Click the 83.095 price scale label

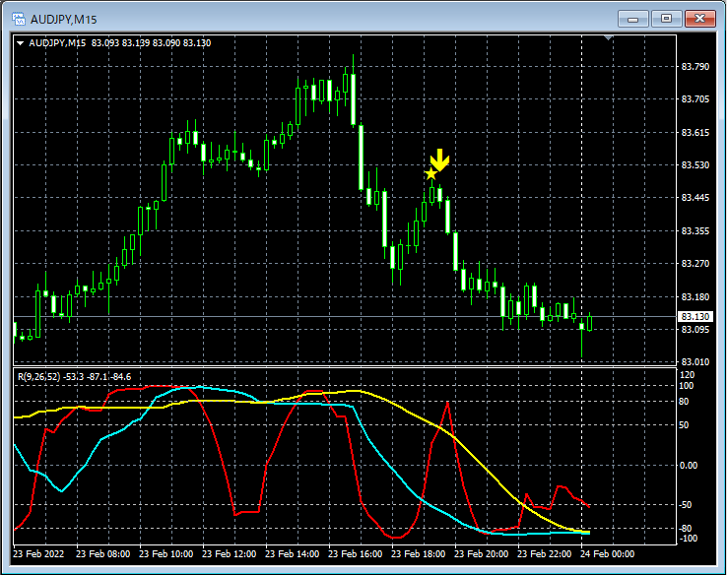(695, 330)
